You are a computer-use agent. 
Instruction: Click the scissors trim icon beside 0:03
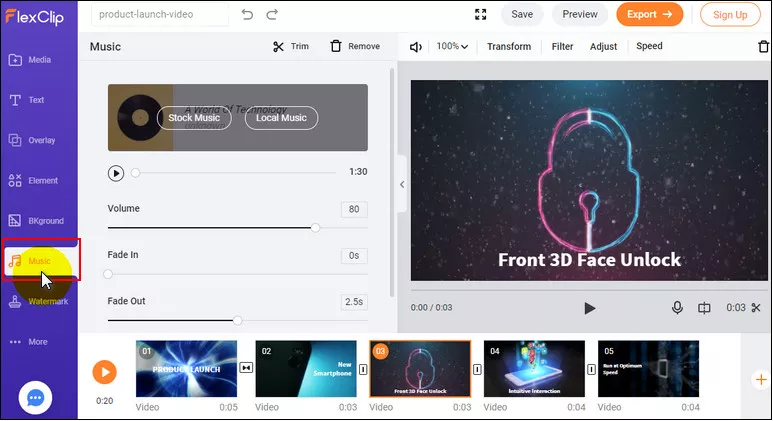[756, 308]
